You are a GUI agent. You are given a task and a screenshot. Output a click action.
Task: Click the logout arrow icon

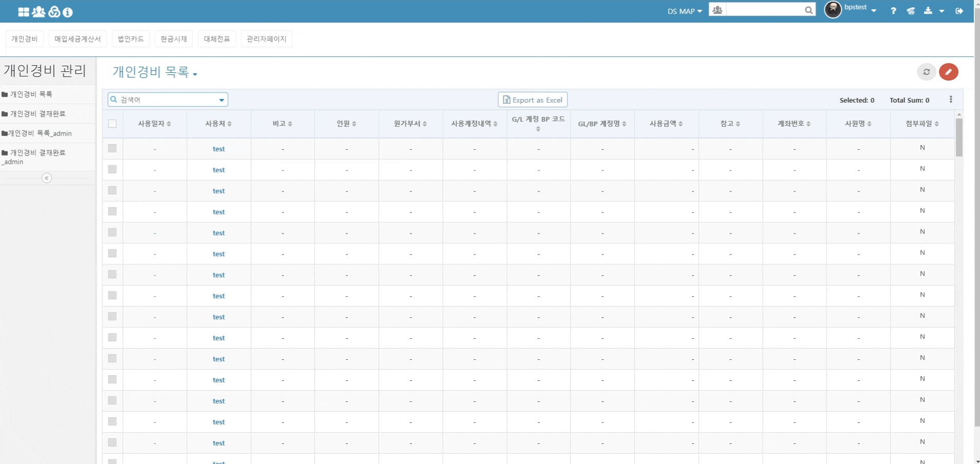coord(959,11)
